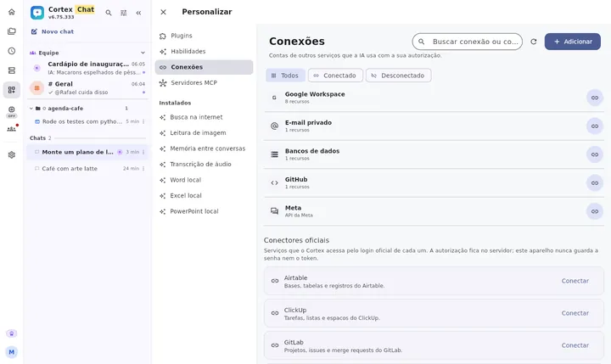Image resolution: width=611 pixels, height=364 pixels.
Task: Open the server storage icon in left rail
Action: point(12,70)
